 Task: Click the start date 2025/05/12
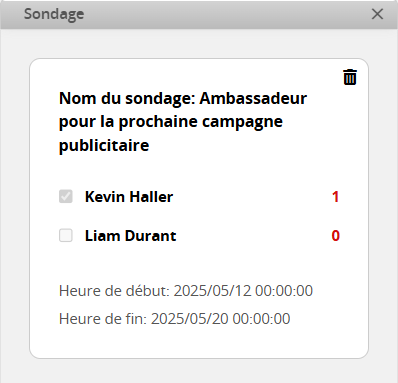click(x=212, y=291)
